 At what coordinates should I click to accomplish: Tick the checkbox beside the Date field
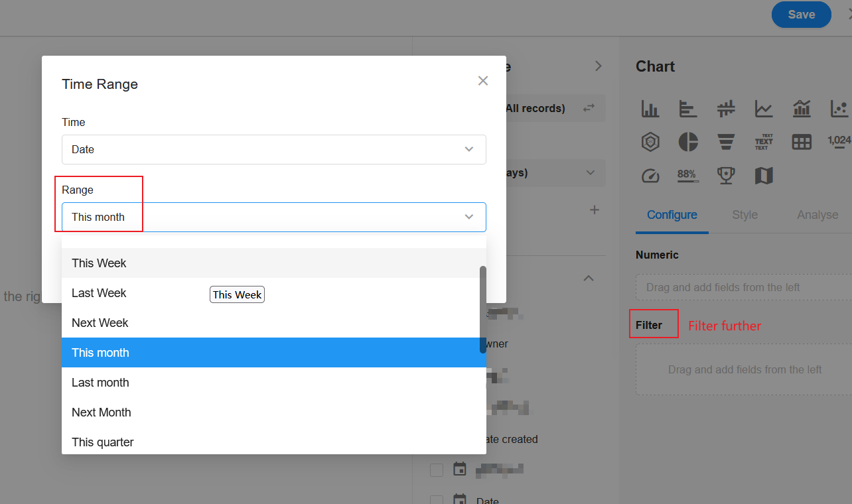[x=437, y=499]
